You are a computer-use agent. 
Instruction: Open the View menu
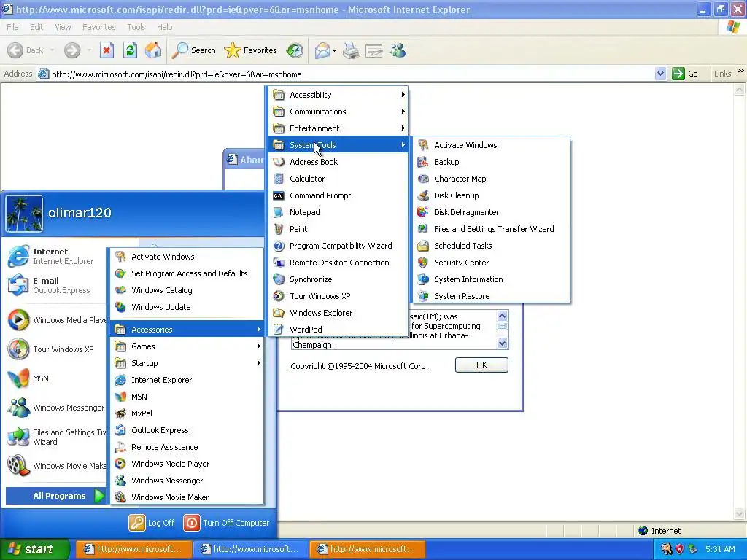pyautogui.click(x=63, y=27)
